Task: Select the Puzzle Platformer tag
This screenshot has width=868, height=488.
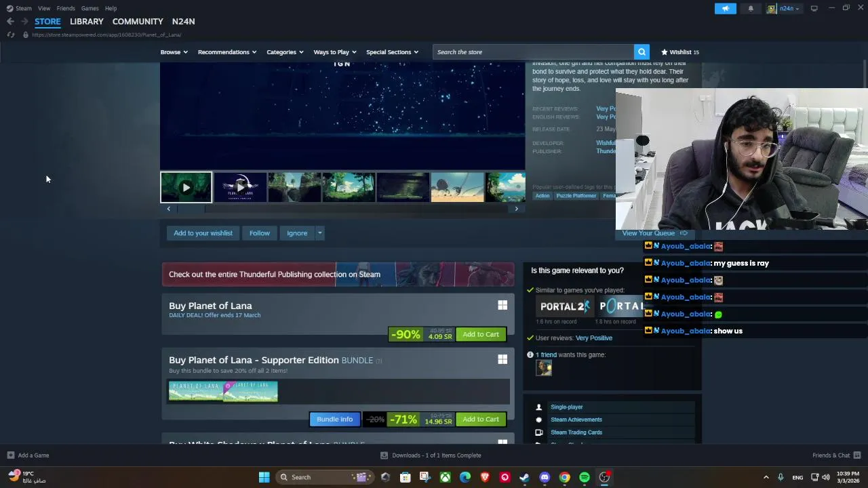Action: [576, 196]
